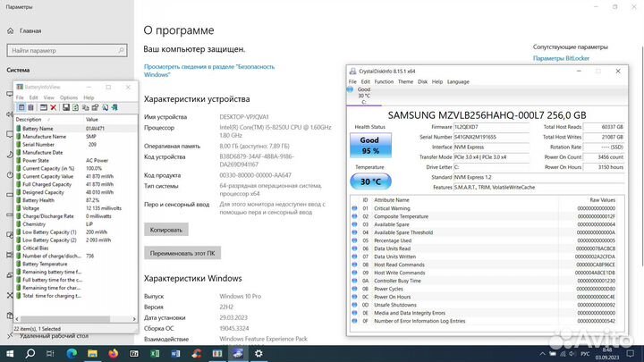Click right arrow of BatteryInfoView horizontal scrollbar

click(134, 319)
